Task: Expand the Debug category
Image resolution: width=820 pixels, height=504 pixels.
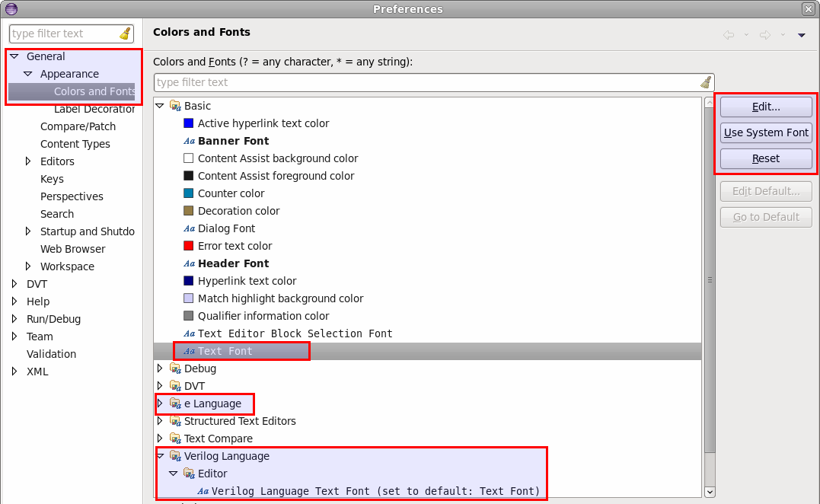Action: coord(160,368)
